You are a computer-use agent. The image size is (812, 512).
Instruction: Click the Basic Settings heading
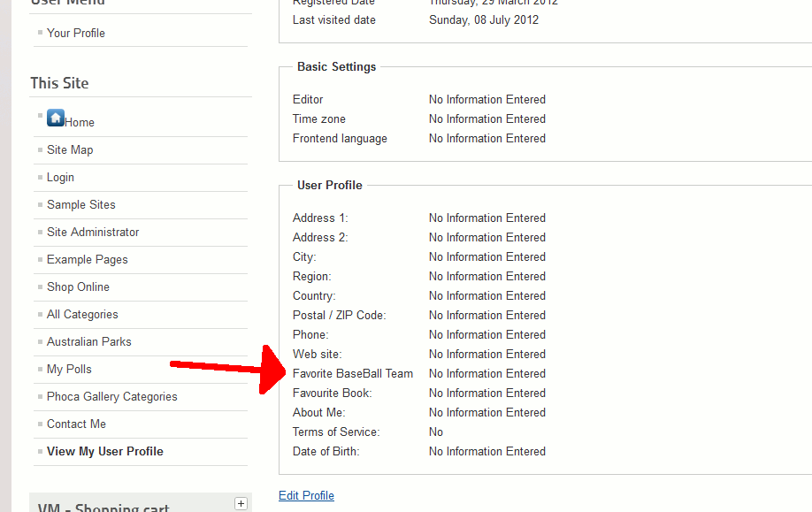[x=337, y=67]
